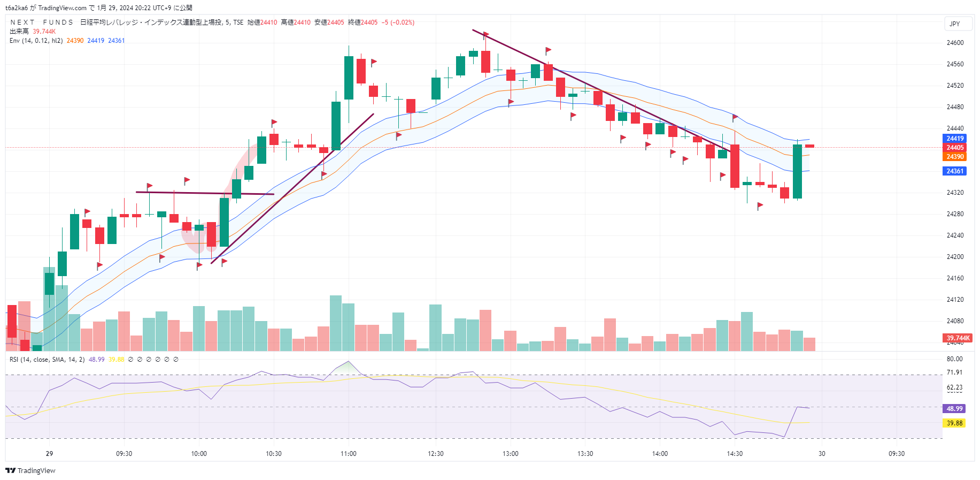Click the orange 24390 envelope price label

[x=955, y=157]
